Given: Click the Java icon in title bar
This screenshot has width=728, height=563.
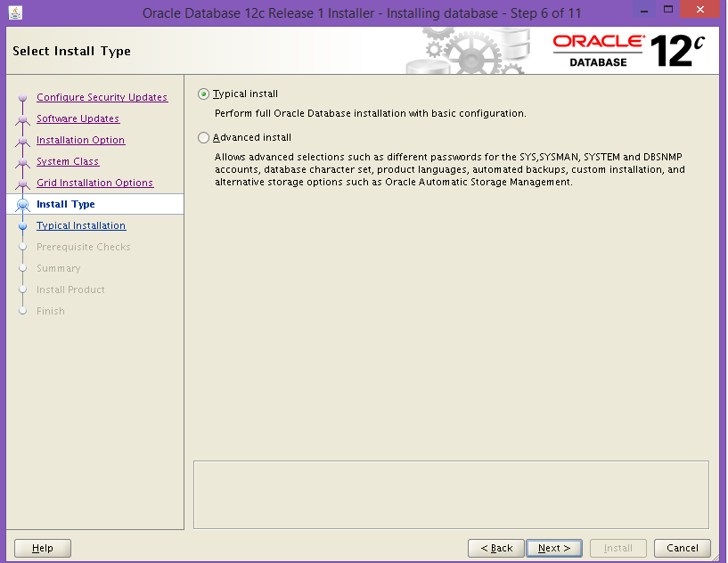Looking at the screenshot, I should [15, 13].
